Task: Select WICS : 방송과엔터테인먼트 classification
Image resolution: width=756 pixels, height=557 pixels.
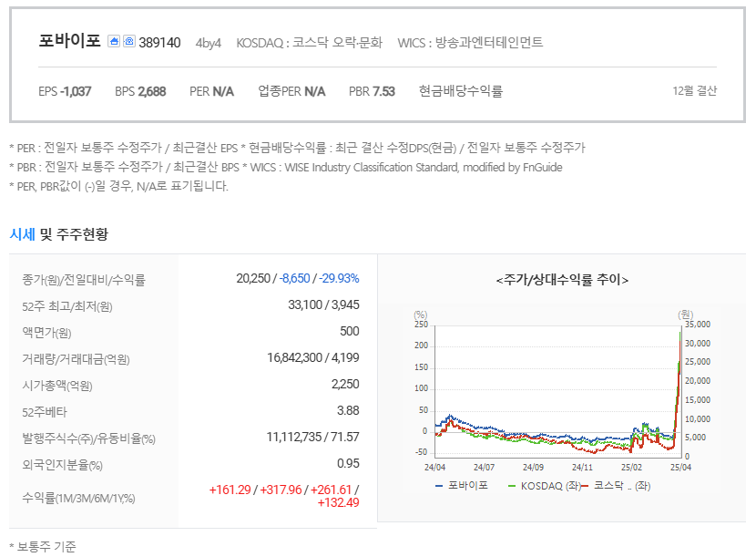Action: tap(470, 43)
